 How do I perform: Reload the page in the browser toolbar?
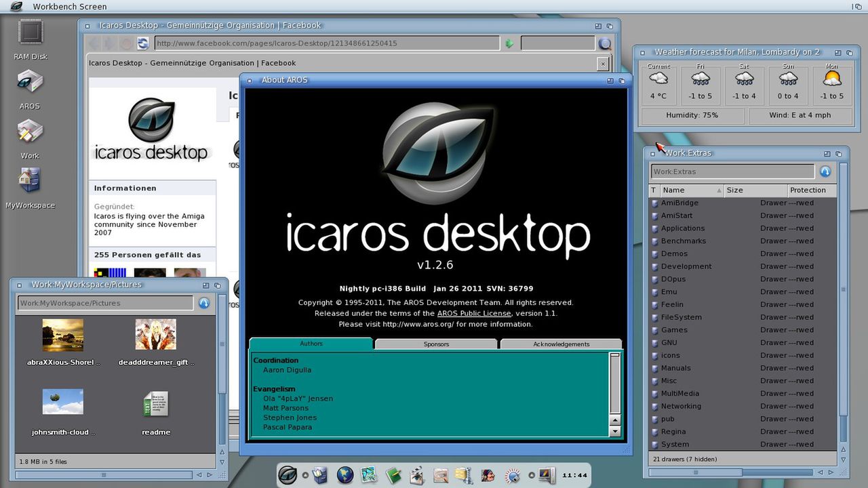142,43
